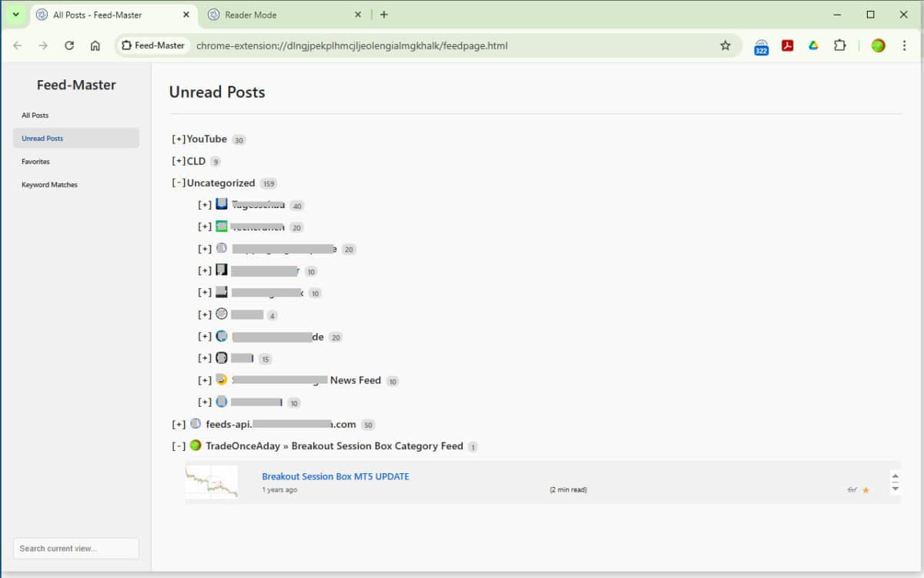
Task: Click the back navigation arrow
Action: pyautogui.click(x=17, y=45)
